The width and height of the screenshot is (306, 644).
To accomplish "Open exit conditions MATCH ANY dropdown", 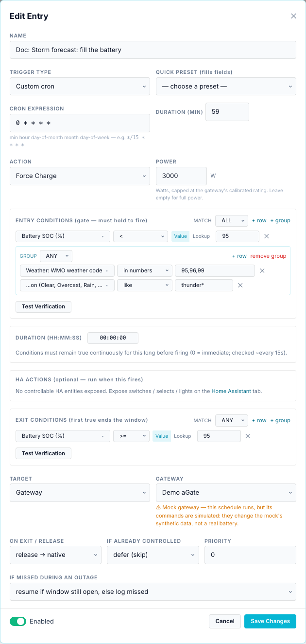I will (x=232, y=420).
